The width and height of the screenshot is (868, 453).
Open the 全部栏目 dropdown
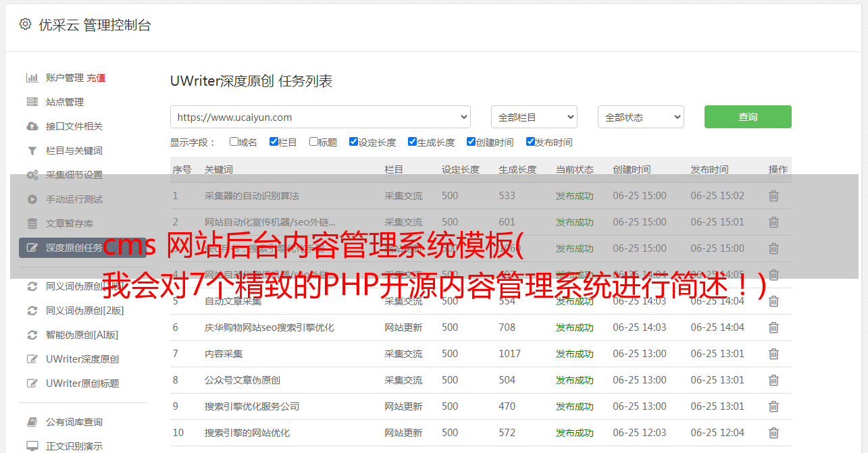pos(534,117)
